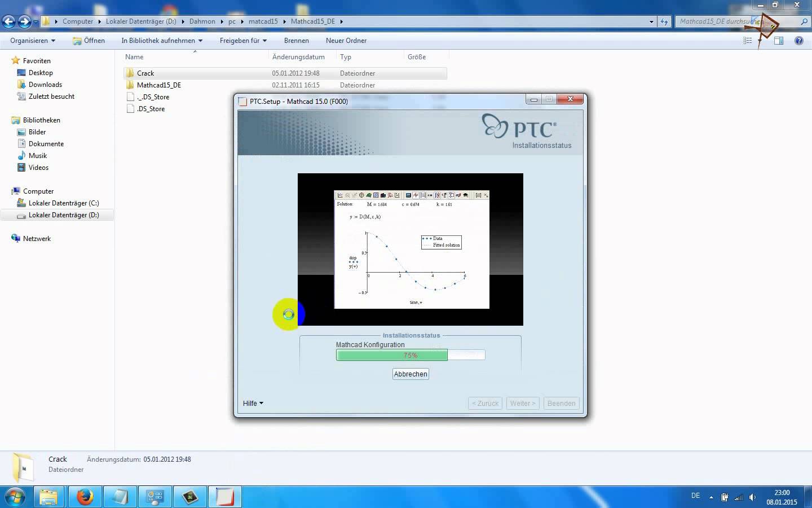The image size is (812, 508).
Task: Open Explorer help via the question mark icon
Action: coord(799,41)
